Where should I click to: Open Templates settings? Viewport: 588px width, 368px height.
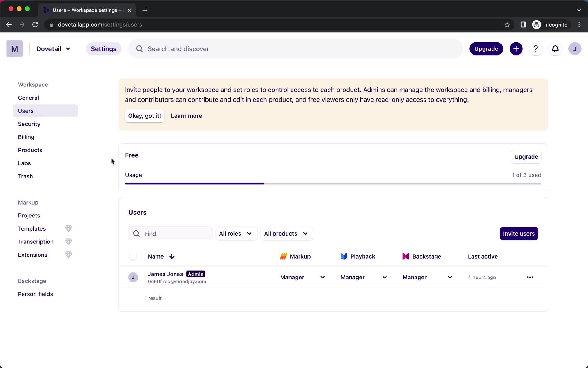(32, 228)
